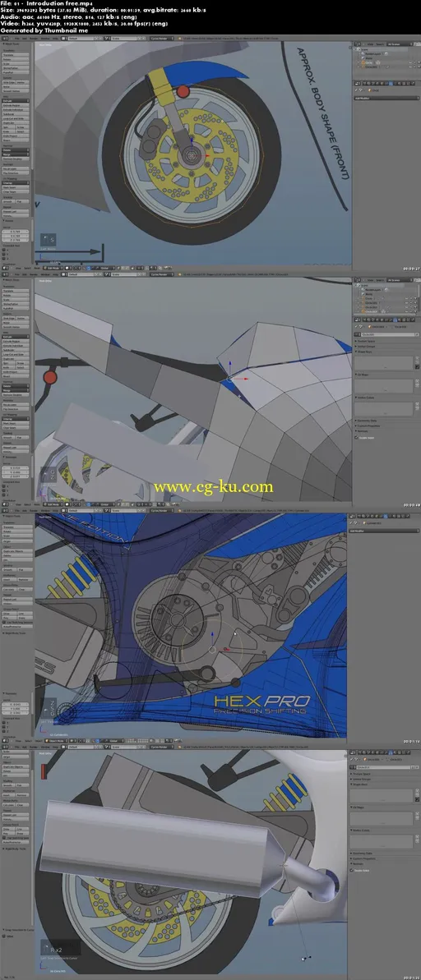Open Edit Mode selector in front-wheel frame header
The image size is (421, 980).
tap(53, 268)
